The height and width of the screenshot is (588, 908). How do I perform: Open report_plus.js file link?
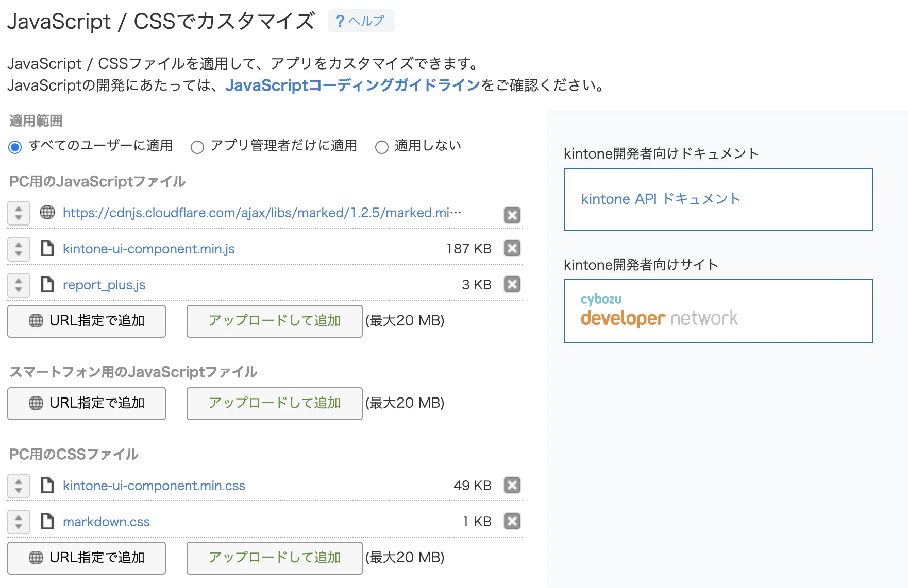(104, 285)
